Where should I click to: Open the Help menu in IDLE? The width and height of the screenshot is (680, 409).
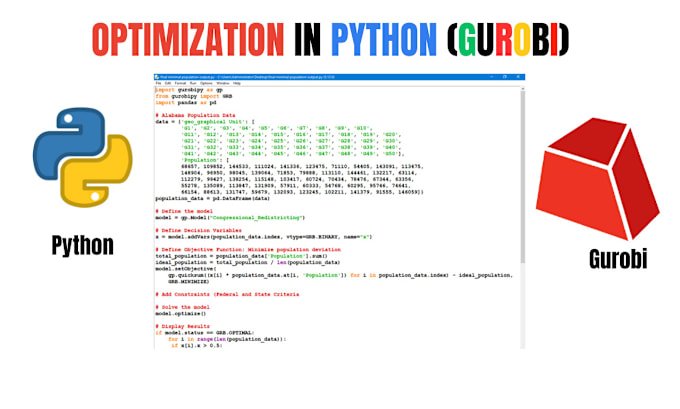(x=237, y=83)
